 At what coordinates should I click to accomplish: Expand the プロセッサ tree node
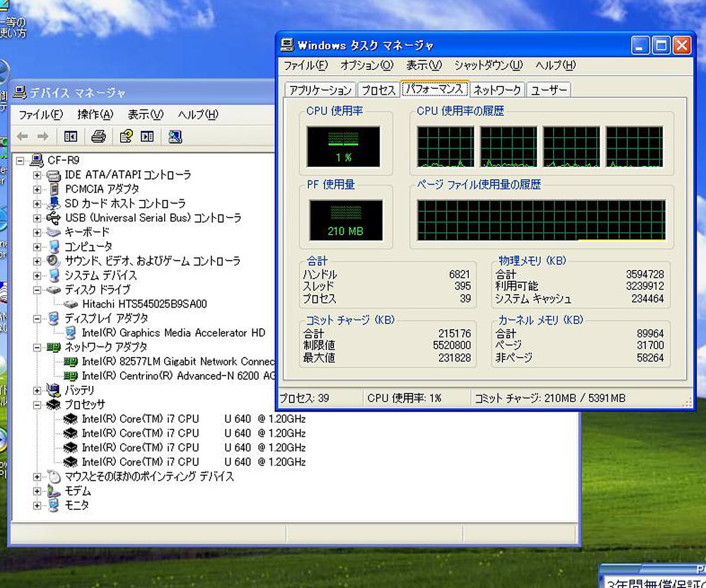[36, 404]
